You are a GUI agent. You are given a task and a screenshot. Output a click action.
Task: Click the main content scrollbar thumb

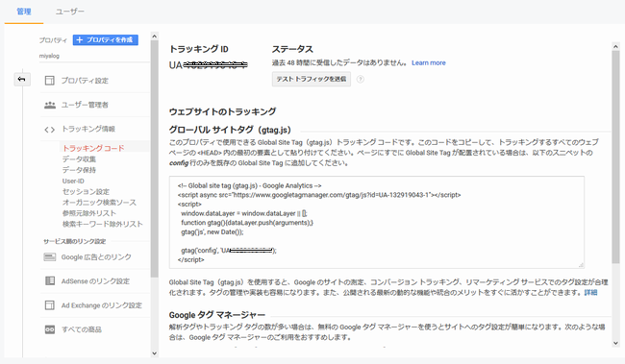(x=615, y=157)
